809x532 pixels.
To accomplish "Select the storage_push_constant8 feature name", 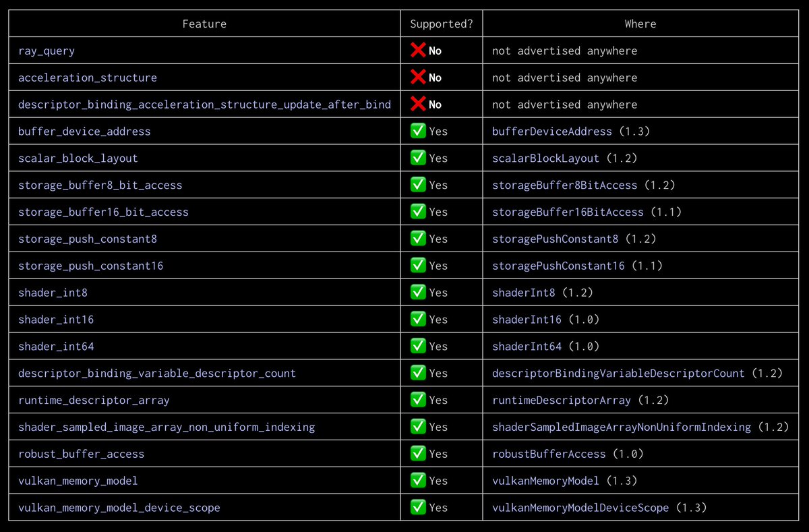I will click(x=88, y=239).
